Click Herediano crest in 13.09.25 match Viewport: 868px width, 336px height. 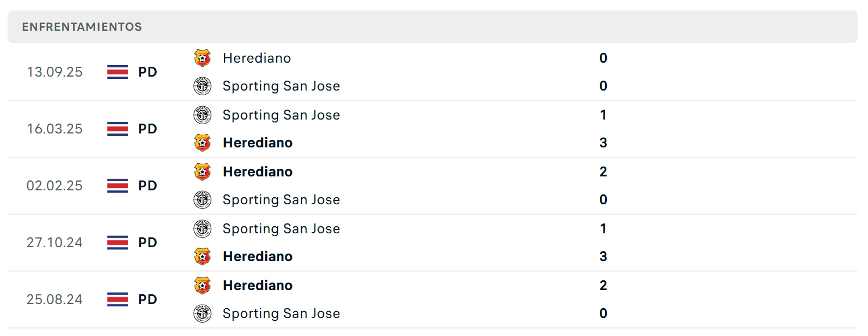point(202,58)
